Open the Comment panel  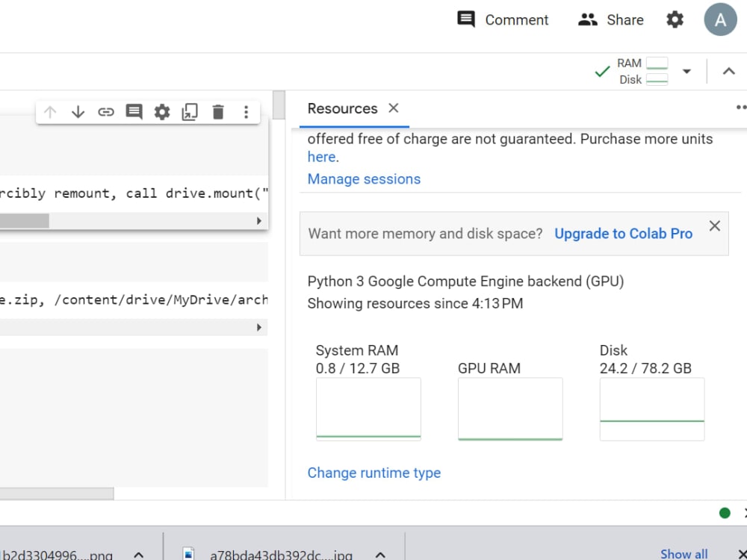503,19
